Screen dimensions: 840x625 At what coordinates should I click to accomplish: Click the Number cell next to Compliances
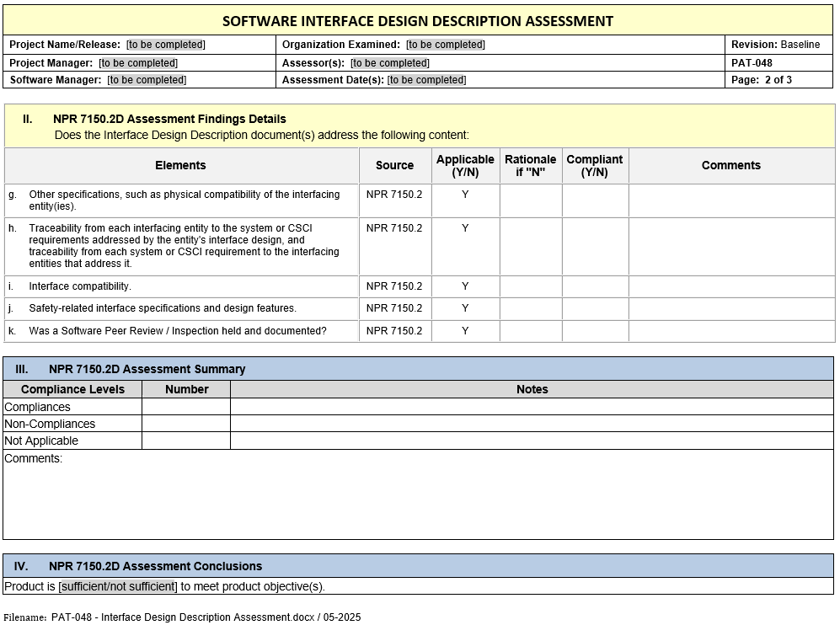186,407
